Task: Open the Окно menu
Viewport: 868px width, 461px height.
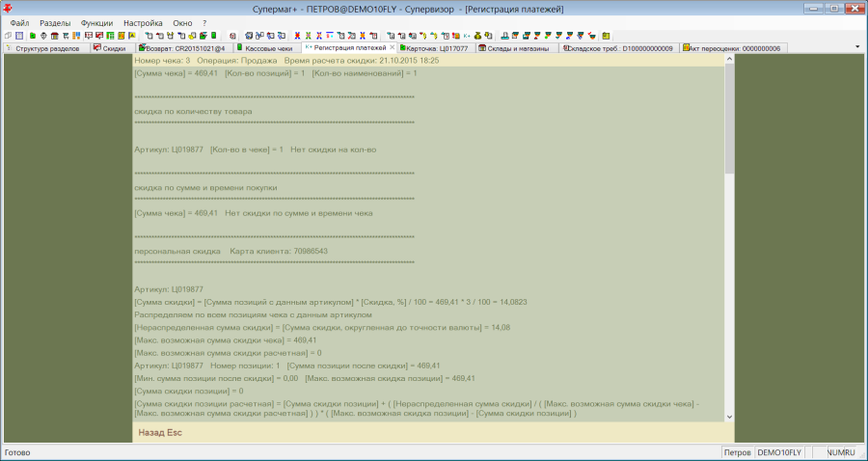Action: 182,23
